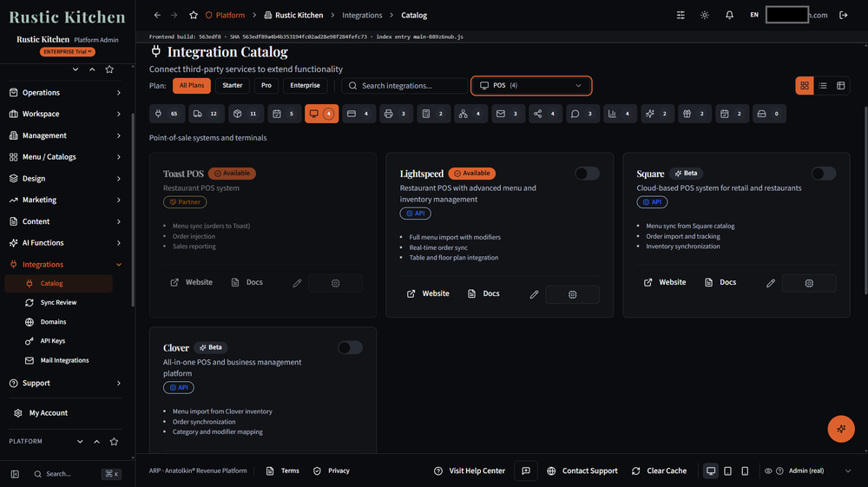This screenshot has height=487, width=868.
Task: Expand the Management sidebar section
Action: (65, 135)
